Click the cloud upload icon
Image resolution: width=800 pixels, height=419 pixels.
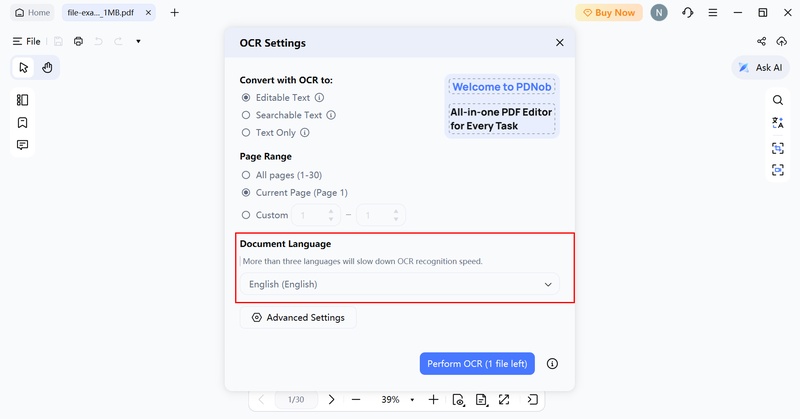click(781, 41)
